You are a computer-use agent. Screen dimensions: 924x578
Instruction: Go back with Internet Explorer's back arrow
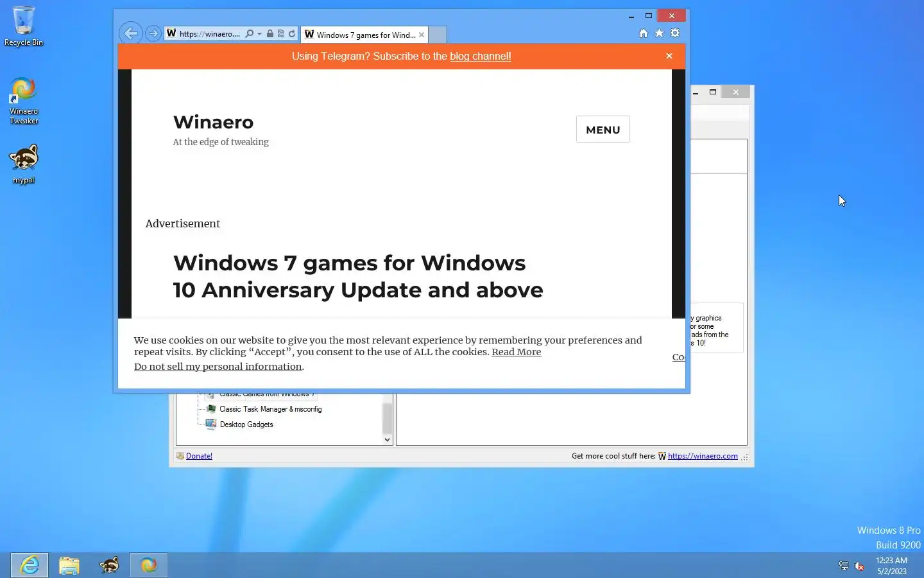pyautogui.click(x=131, y=33)
